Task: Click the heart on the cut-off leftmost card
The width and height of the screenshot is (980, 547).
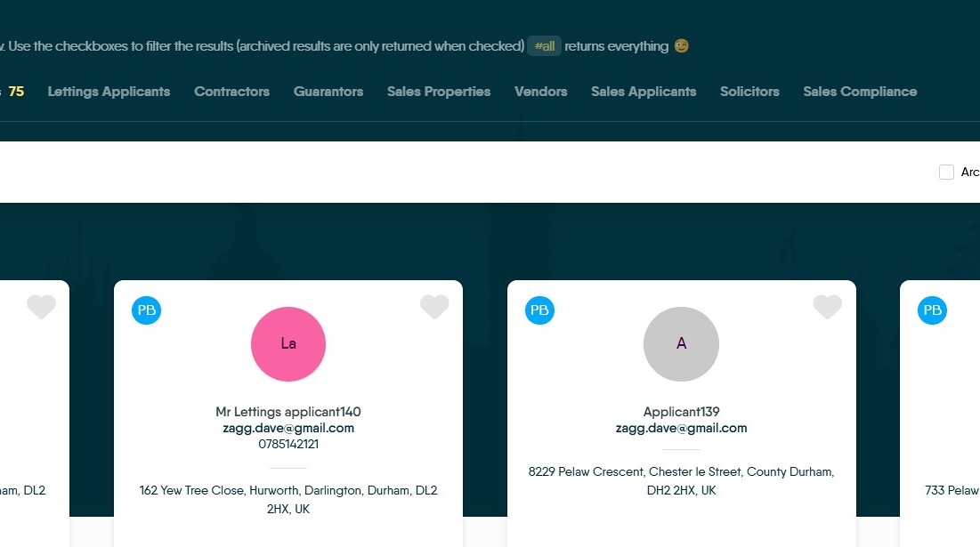Action: pyautogui.click(x=41, y=306)
